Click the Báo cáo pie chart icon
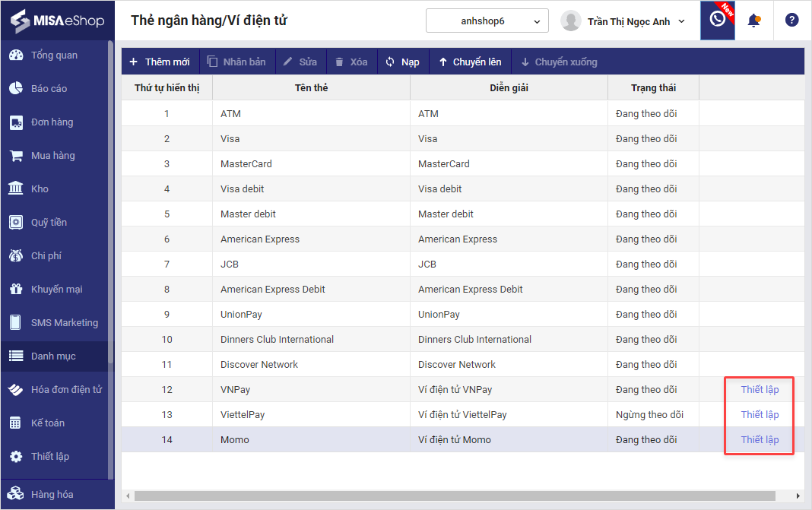The image size is (812, 510). (16, 89)
